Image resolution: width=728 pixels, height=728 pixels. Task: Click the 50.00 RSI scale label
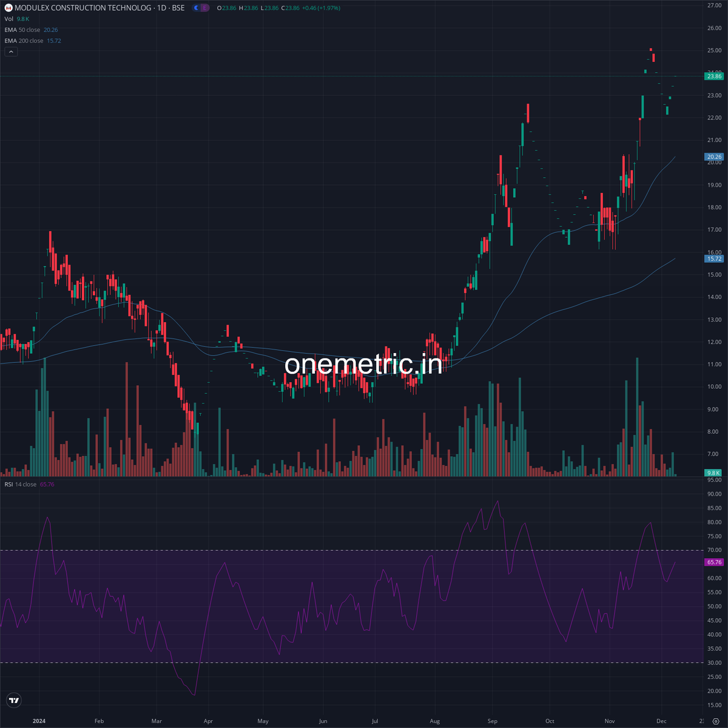point(713,607)
